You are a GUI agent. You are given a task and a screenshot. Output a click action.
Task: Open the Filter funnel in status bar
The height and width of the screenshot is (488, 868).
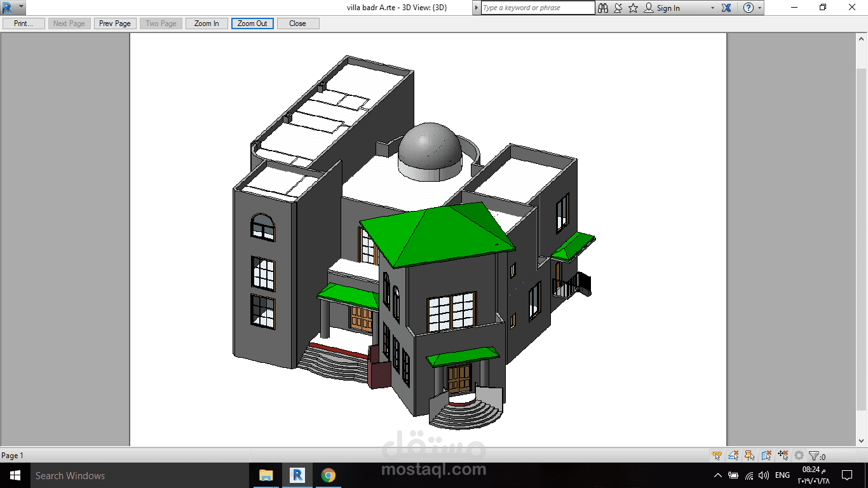click(x=815, y=456)
